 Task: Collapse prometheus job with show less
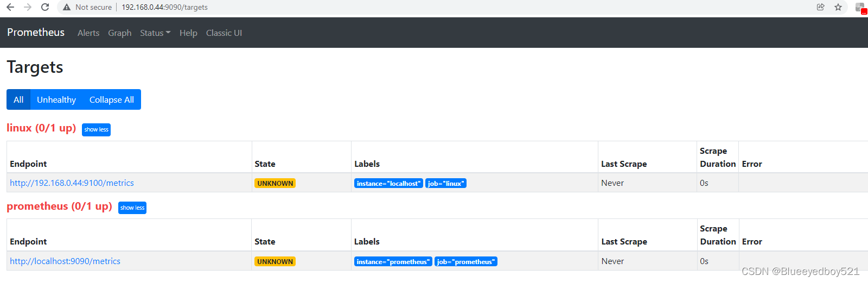pos(132,208)
